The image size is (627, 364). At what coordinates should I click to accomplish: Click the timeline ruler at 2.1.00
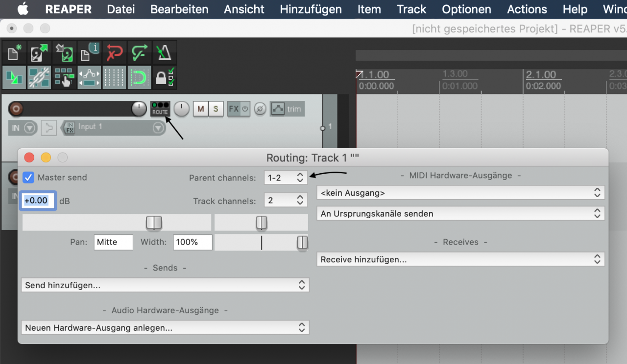[x=541, y=75]
